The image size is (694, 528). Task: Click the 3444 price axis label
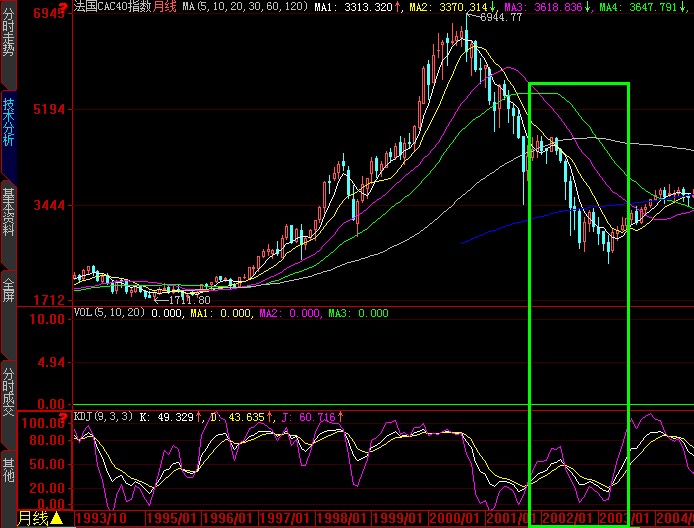click(49, 205)
